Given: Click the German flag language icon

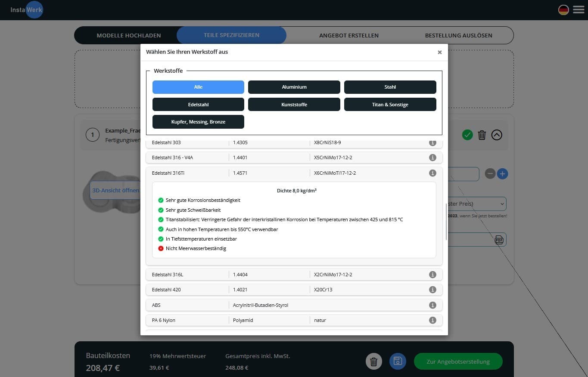Looking at the screenshot, I should (563, 10).
